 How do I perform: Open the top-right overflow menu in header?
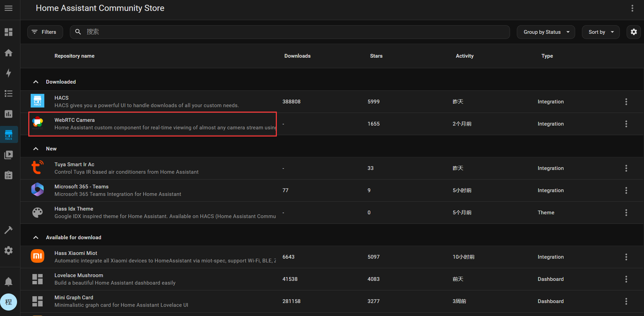[x=632, y=8]
